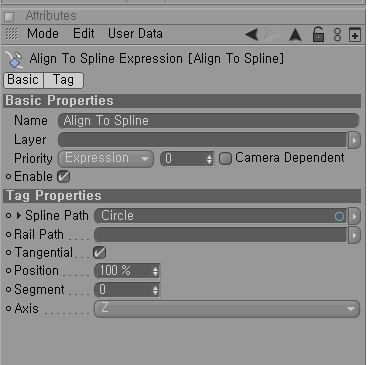Viewport: 368px width, 365px height.
Task: Click the circle spline icon in Spline Path
Action: (x=339, y=217)
